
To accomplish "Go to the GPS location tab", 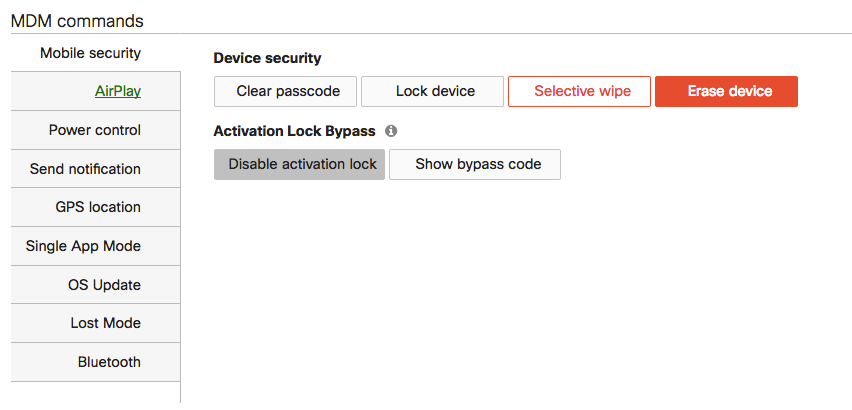I will pos(98,207).
